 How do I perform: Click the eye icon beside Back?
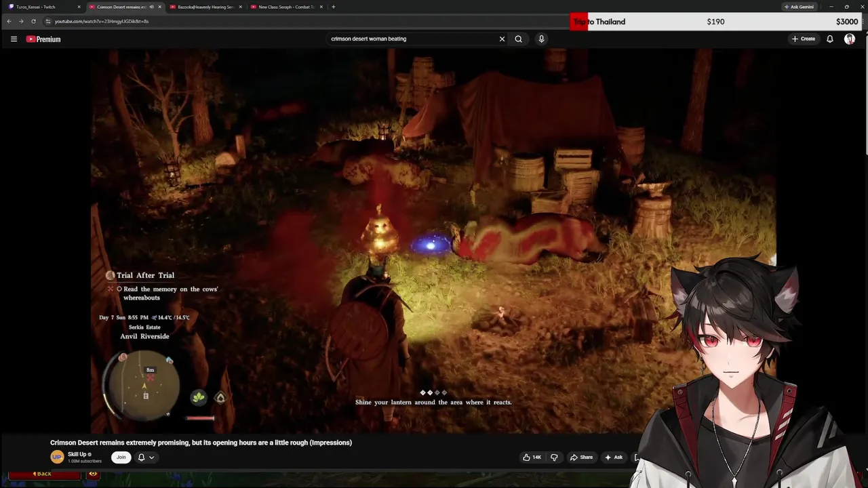click(x=93, y=474)
